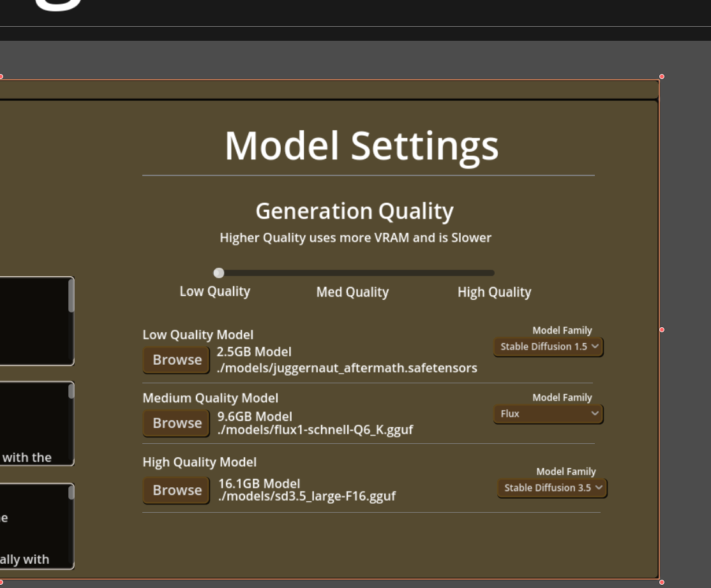711x588 pixels.
Task: Set the quality slider track to its right end
Action: 491,273
